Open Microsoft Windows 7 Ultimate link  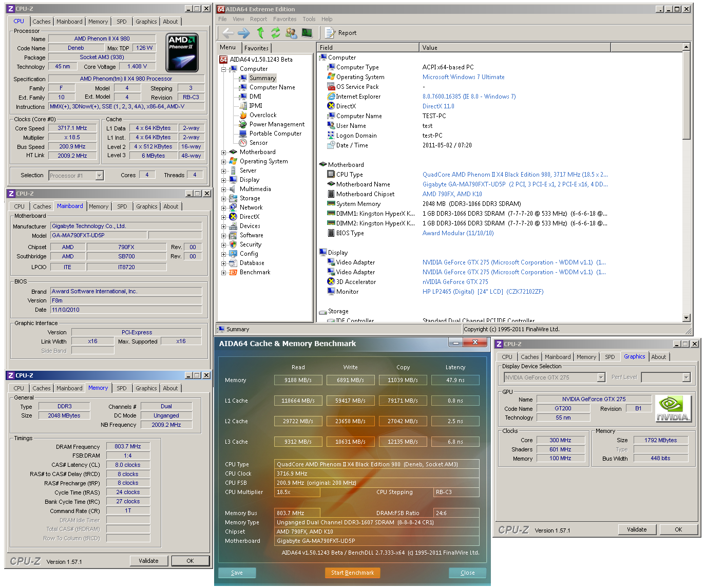pyautogui.click(x=463, y=77)
